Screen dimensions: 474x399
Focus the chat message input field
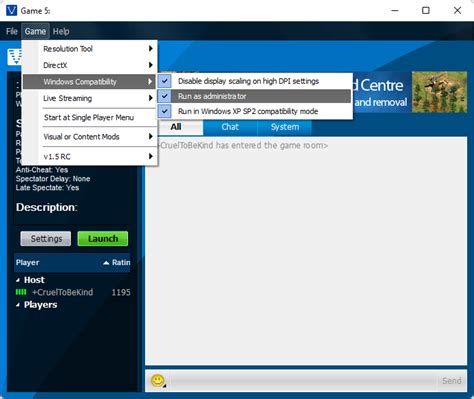(303, 381)
